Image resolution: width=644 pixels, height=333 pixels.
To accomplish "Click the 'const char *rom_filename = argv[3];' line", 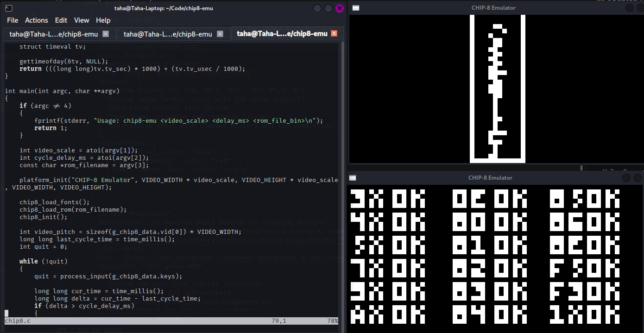I will [x=84, y=165].
